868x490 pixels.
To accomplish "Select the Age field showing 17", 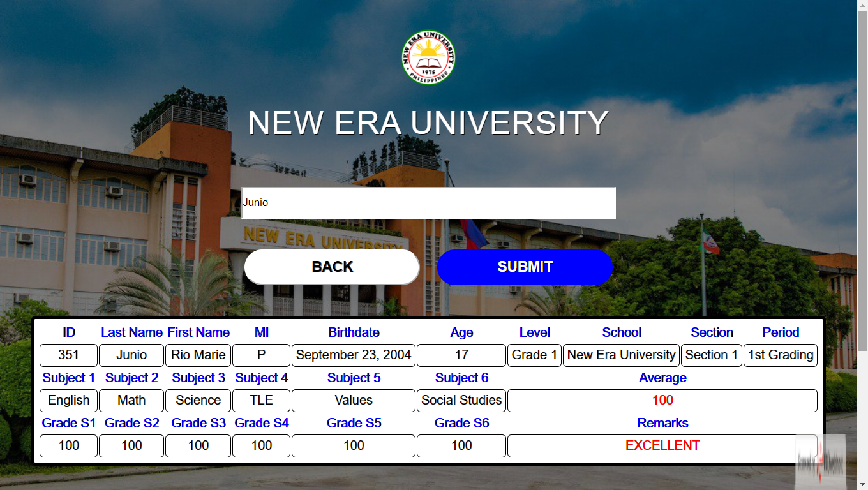I will pos(461,355).
